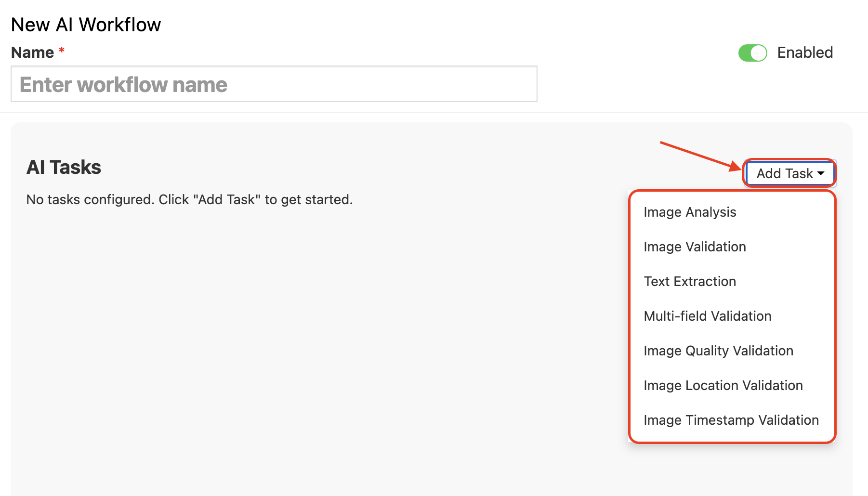Click the white knob on the Enabled switch
This screenshot has width=868, height=496.
[x=759, y=53]
